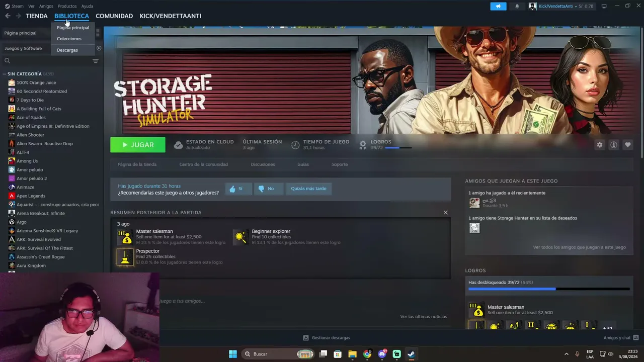This screenshot has width=644, height=362.
Task: Open the Ver menu
Action: click(x=31, y=6)
